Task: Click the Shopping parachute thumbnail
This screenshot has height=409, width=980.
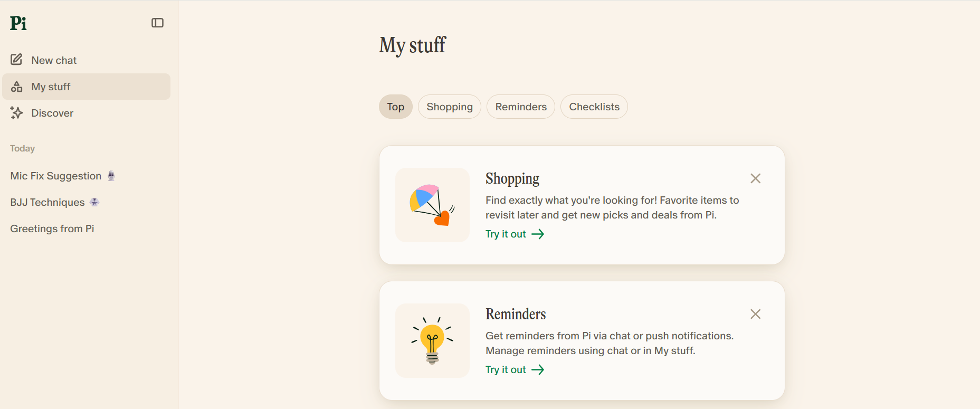Action: (432, 205)
